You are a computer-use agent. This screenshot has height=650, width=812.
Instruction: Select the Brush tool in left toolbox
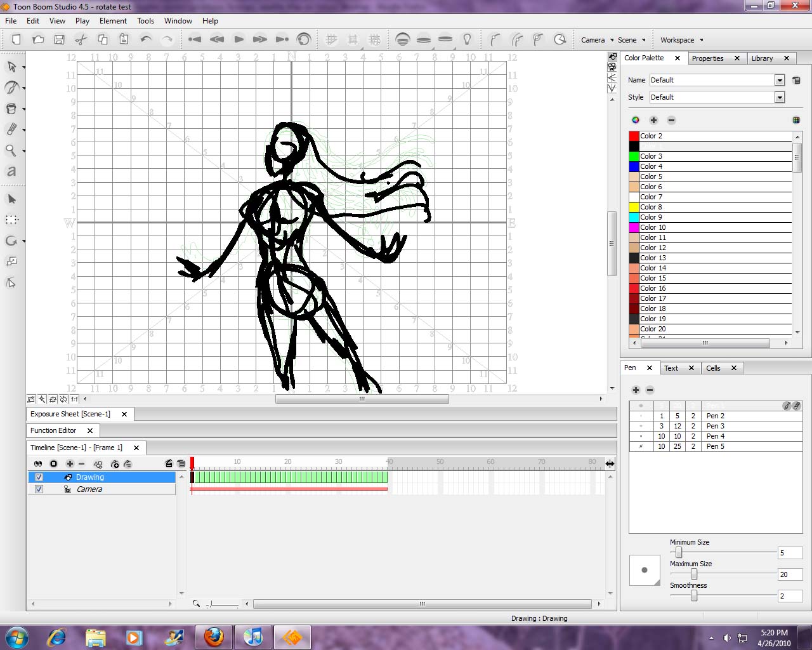point(11,88)
